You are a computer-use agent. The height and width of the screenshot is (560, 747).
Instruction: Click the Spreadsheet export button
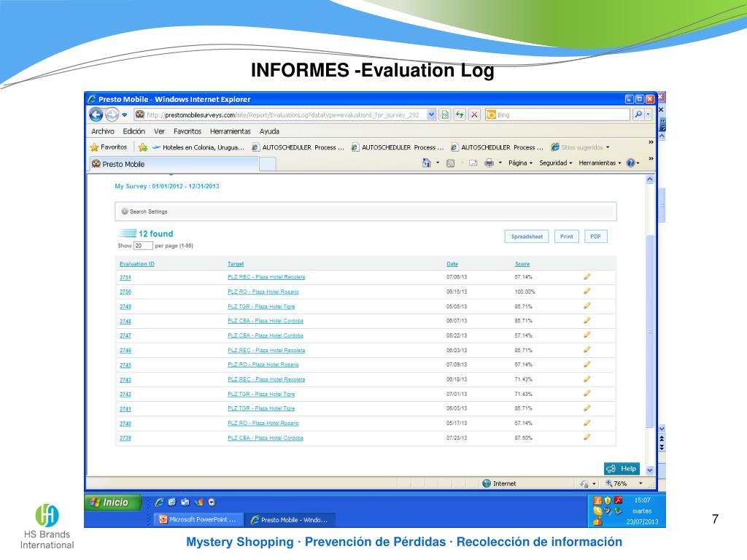[526, 236]
